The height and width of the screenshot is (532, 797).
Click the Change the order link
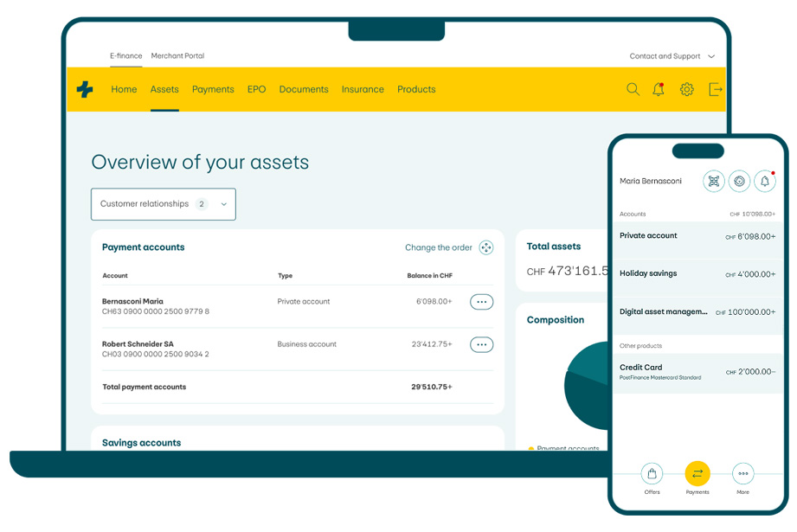click(x=438, y=247)
